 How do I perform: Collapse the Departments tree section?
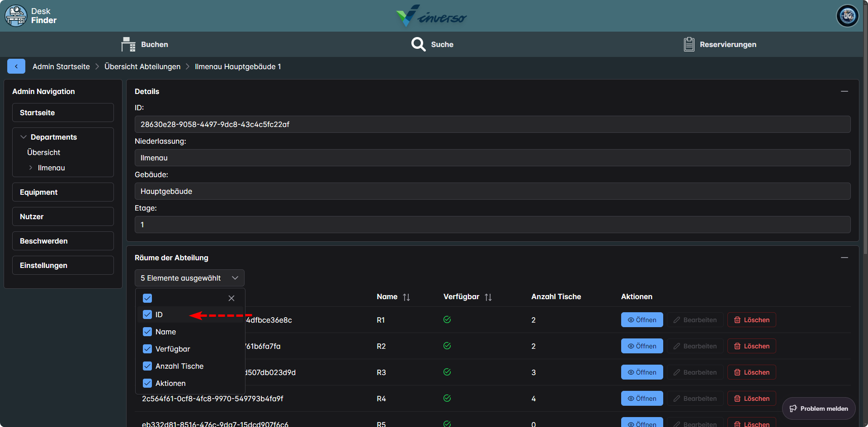(x=24, y=137)
